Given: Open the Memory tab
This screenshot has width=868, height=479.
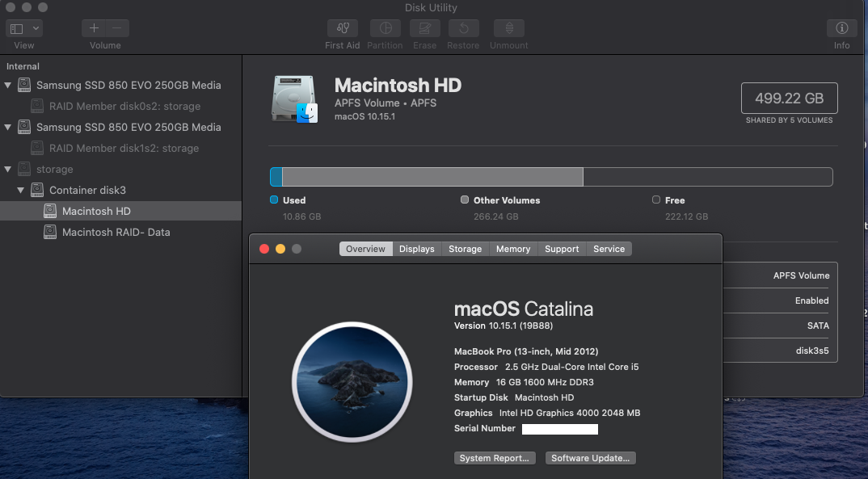Looking at the screenshot, I should 513,249.
